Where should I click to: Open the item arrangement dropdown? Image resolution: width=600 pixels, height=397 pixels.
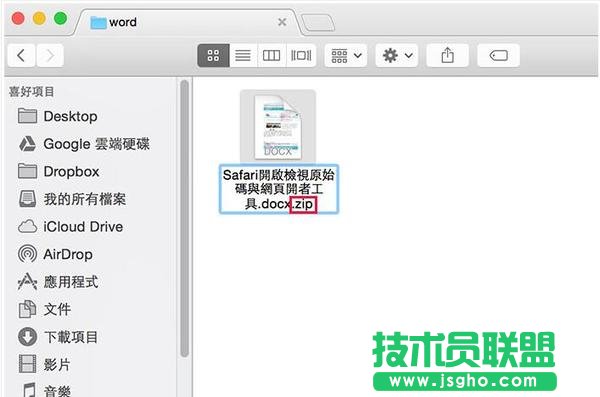346,56
